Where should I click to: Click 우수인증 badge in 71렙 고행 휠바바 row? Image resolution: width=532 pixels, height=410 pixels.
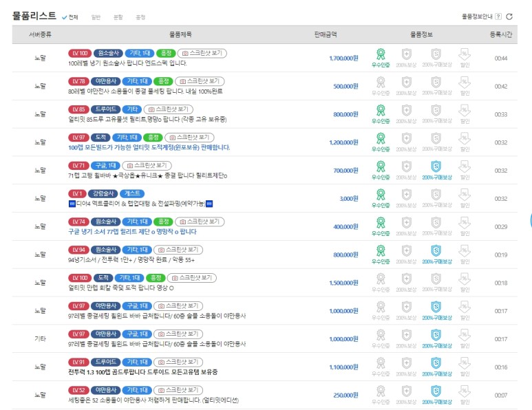point(381,166)
